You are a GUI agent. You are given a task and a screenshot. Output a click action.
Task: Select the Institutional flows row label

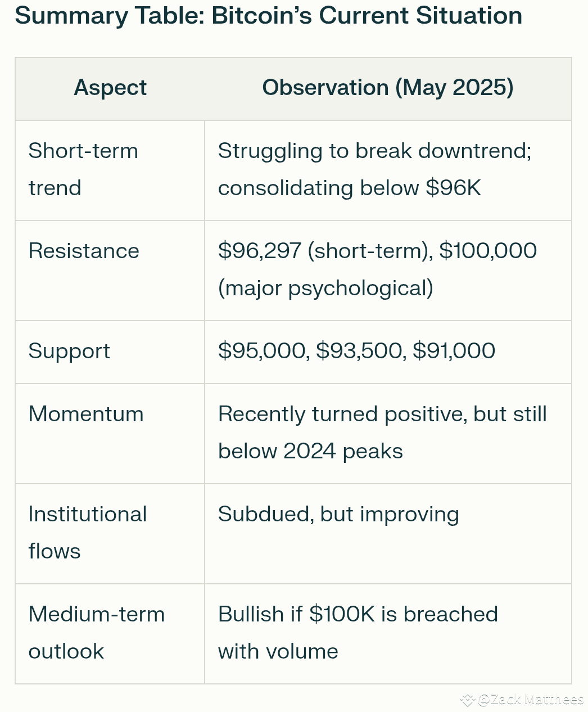tap(87, 533)
